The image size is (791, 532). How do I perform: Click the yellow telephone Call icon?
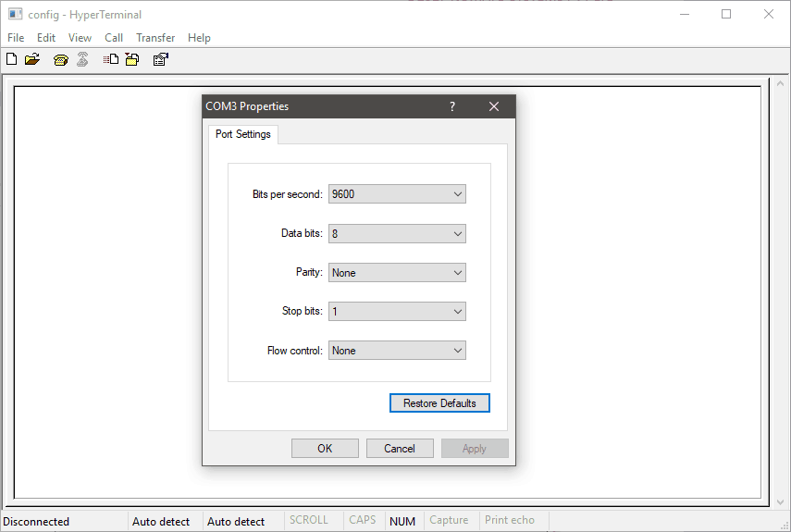click(61, 60)
